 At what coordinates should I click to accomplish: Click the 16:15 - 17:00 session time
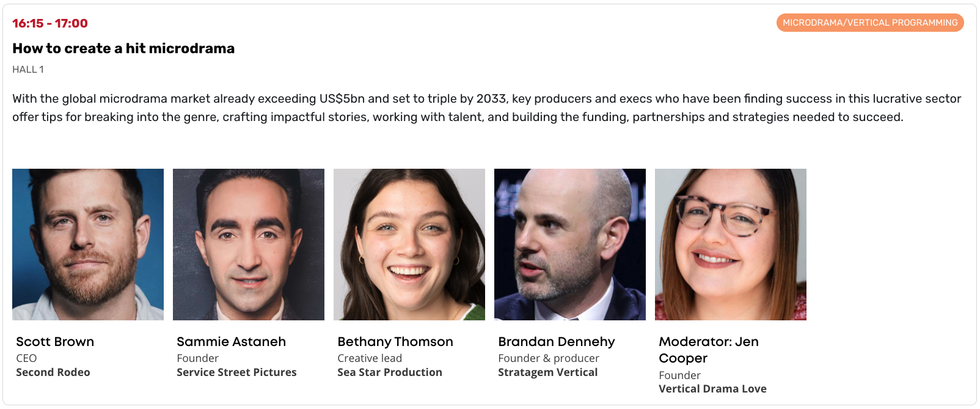50,23
